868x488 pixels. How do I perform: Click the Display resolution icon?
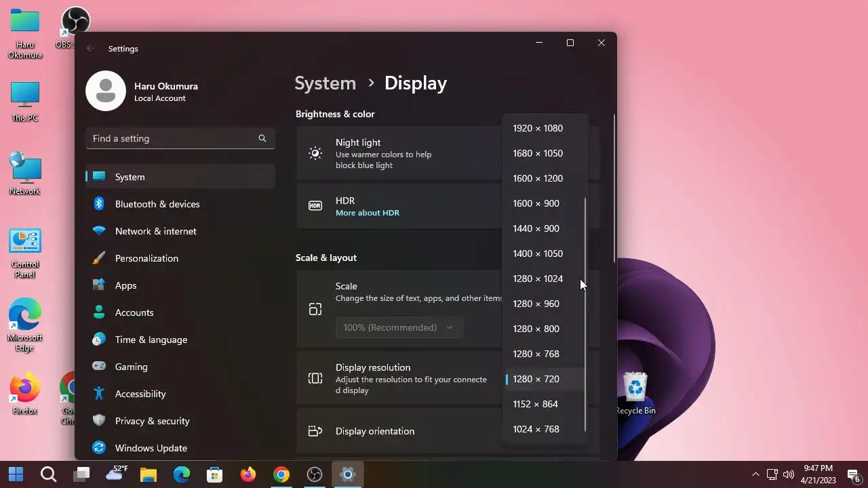315,378
